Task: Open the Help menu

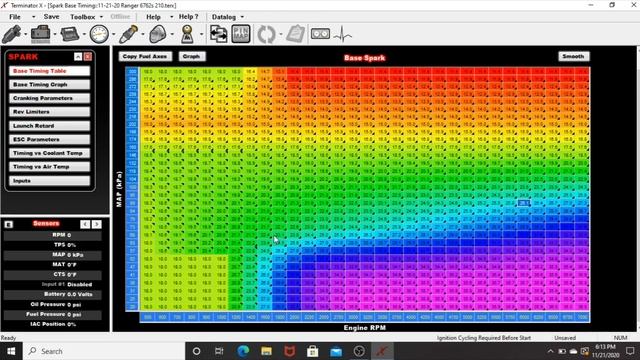Action: (x=153, y=17)
